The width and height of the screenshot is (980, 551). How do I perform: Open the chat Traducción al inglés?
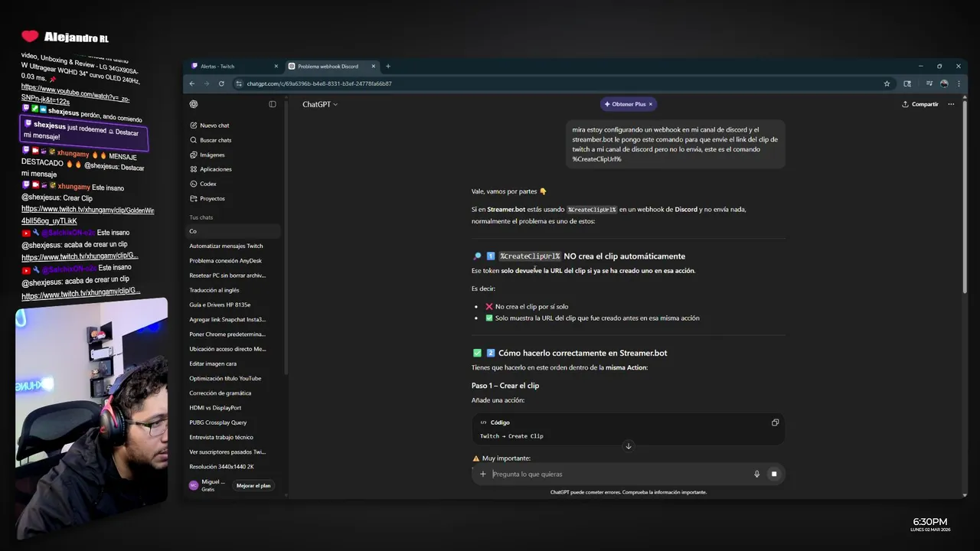coord(234,290)
